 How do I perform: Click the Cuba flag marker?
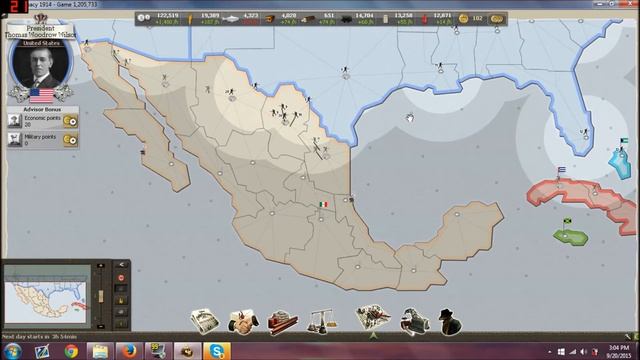tap(562, 170)
